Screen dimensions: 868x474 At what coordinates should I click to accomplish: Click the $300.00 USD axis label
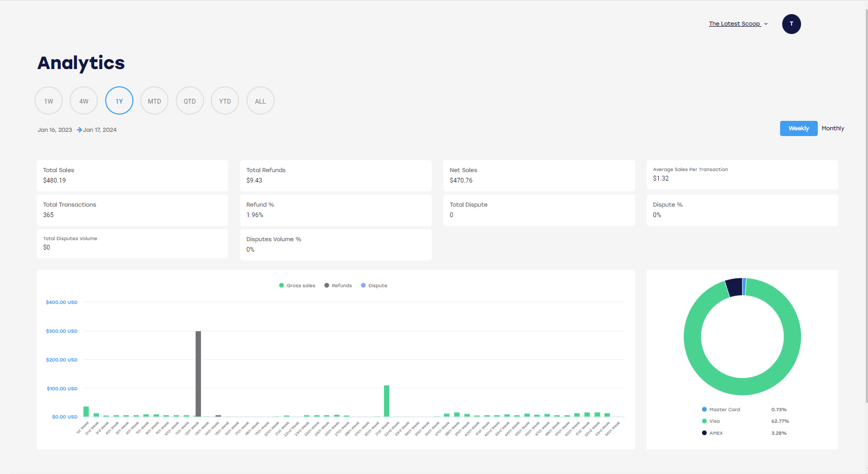[x=62, y=331]
